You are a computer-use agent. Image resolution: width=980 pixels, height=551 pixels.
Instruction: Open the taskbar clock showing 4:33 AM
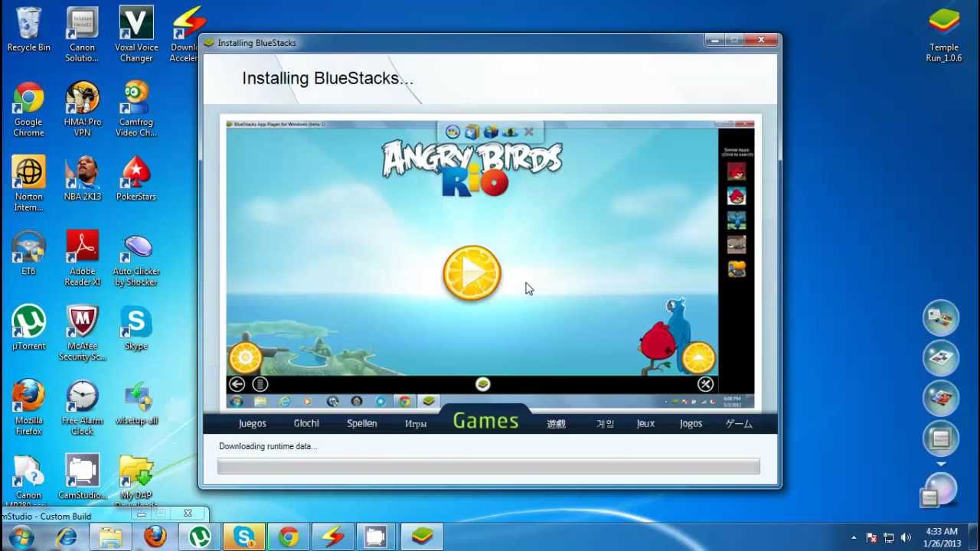point(942,537)
